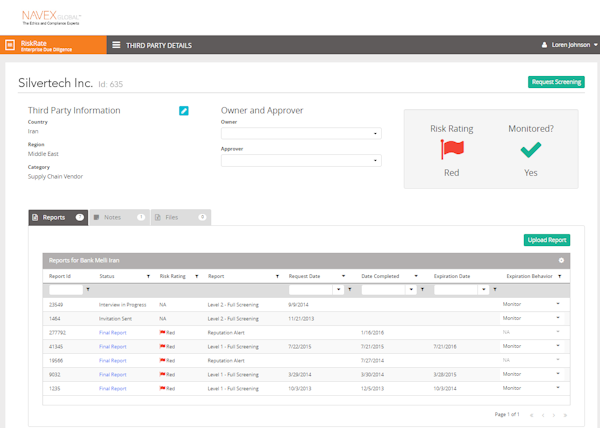
Task: Open the Owner dropdown
Action: (301, 133)
